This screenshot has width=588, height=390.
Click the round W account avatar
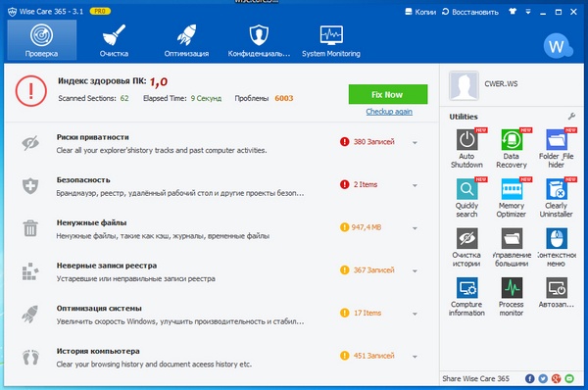pyautogui.click(x=557, y=46)
